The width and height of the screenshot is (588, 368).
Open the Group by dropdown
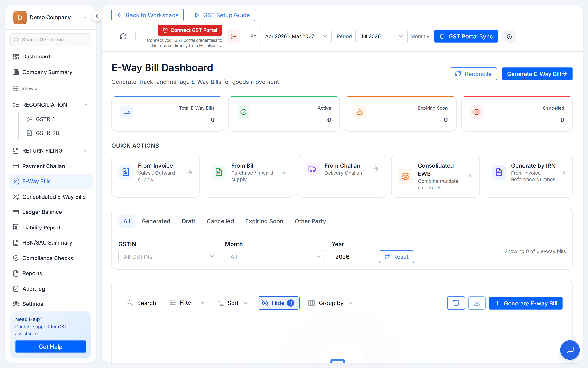(331, 303)
